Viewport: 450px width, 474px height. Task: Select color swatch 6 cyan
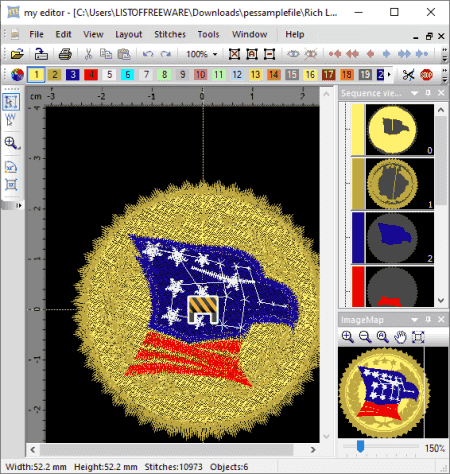(128, 74)
